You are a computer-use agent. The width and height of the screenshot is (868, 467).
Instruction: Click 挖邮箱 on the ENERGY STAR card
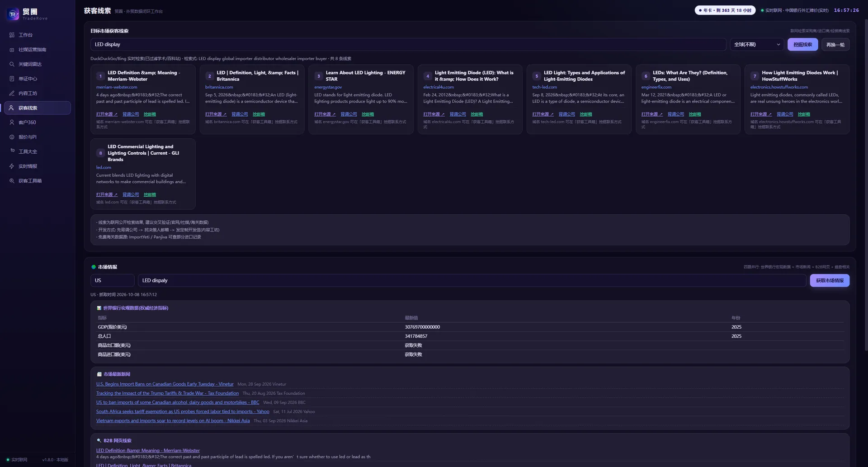tap(368, 114)
